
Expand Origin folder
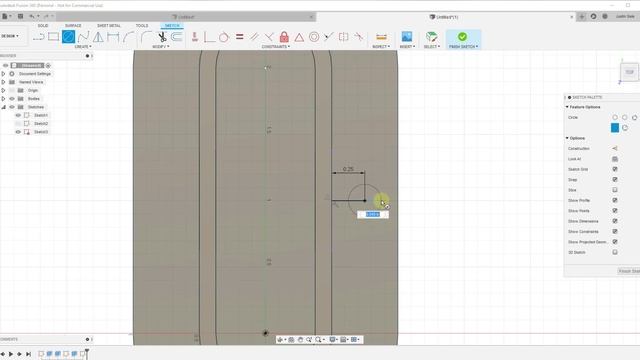3,90
